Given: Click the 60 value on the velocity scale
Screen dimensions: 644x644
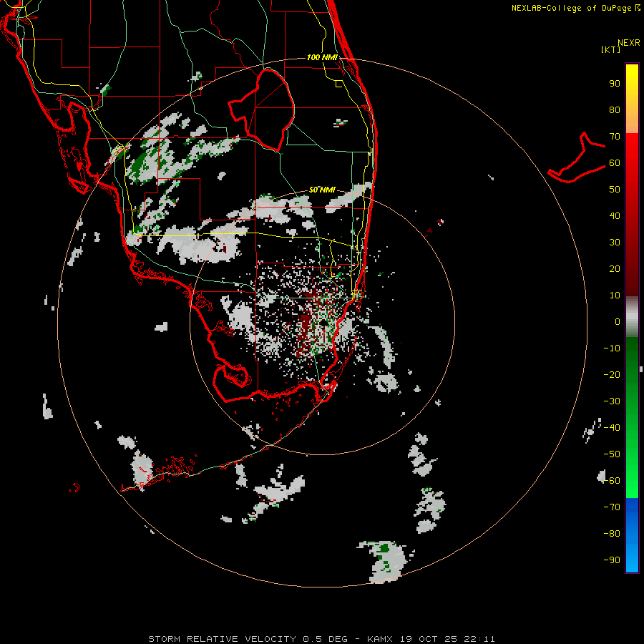Looking at the screenshot, I should [615, 163].
